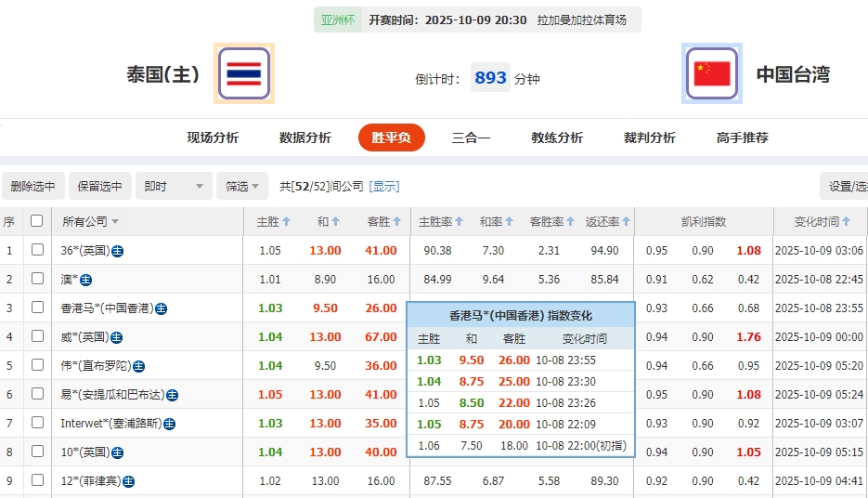Sort by 返还率 column arrow
This screenshot has width=868, height=498.
[x=628, y=222]
